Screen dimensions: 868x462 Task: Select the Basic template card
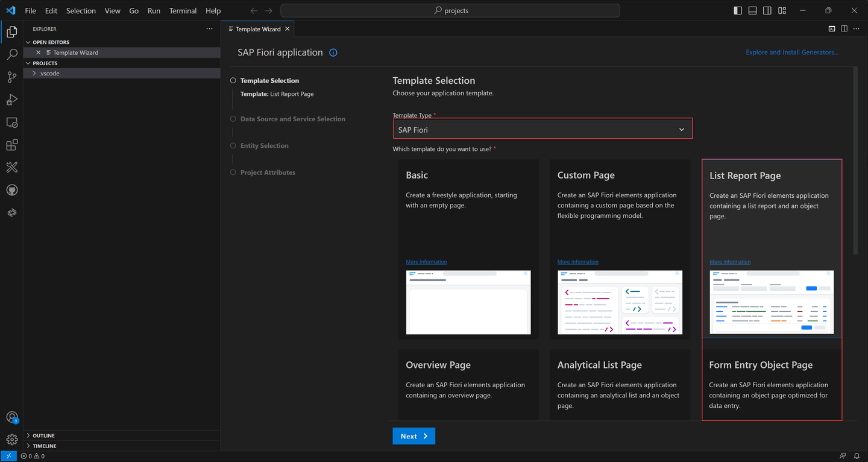(468, 248)
